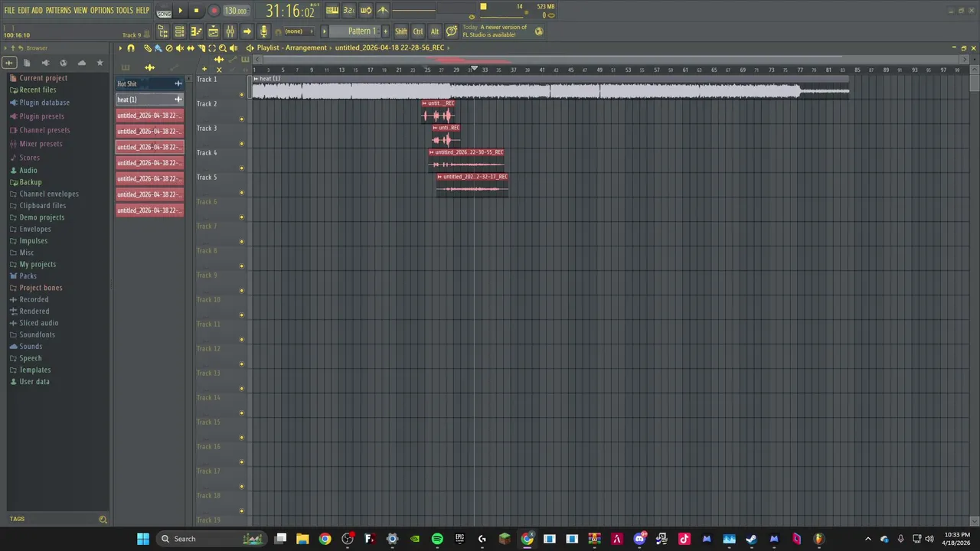980x551 pixels.
Task: Open the channel rack button
Action: point(179,31)
